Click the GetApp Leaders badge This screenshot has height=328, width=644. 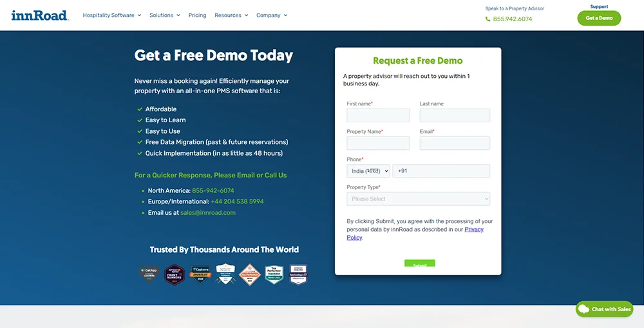[149, 274]
